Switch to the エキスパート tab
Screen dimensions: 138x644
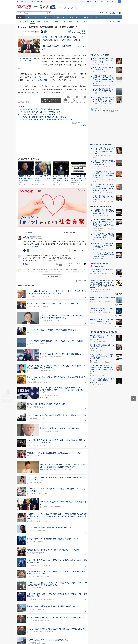[x=48, y=17]
